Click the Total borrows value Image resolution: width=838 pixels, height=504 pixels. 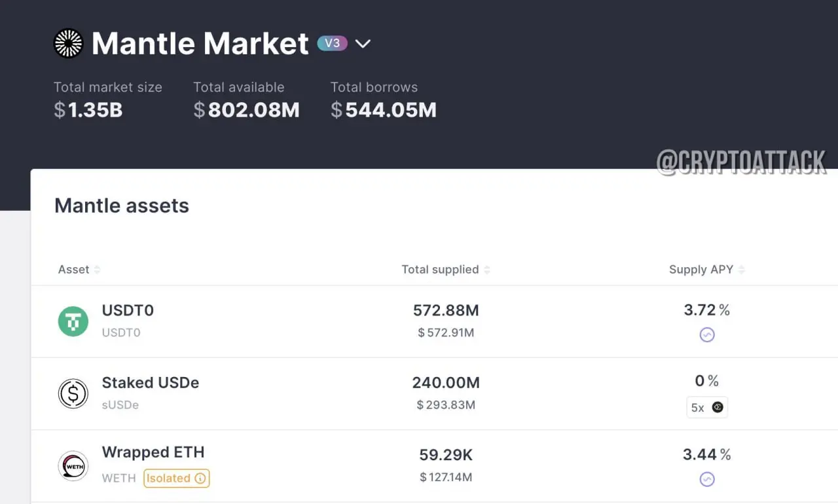pos(384,110)
